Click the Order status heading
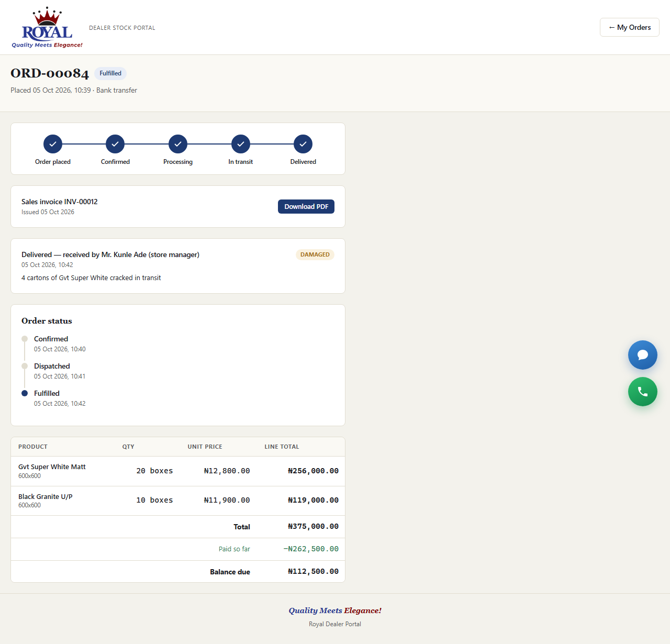The width and height of the screenshot is (670, 644). point(47,321)
